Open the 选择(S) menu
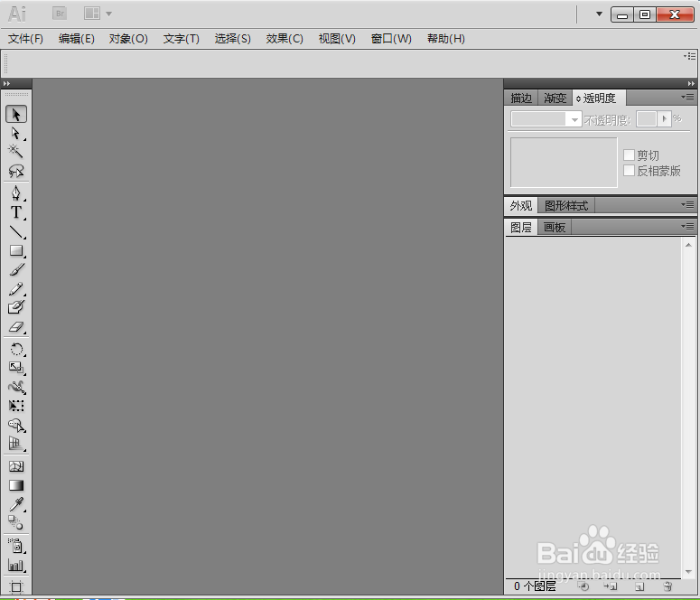Viewport: 700px width, 600px height. click(233, 39)
